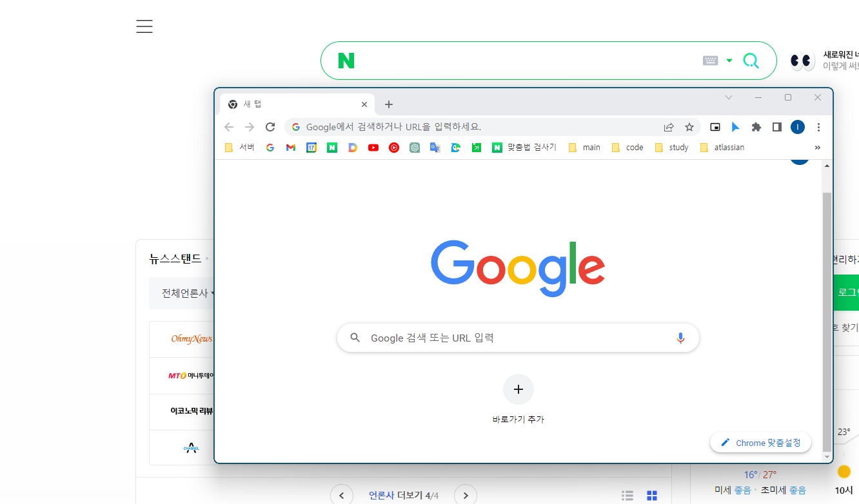Screen dimensions: 859x504
Task: Open the study bookmark folder
Action: click(671, 148)
